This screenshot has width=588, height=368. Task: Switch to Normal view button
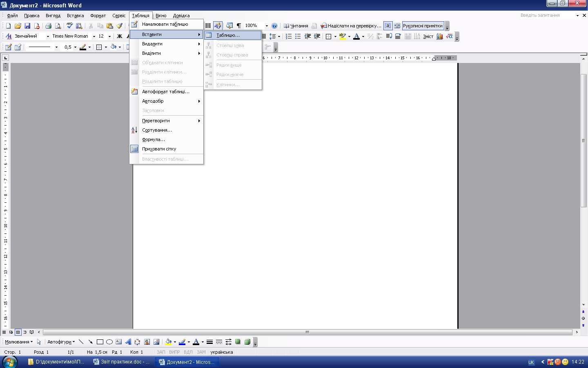coord(4,332)
